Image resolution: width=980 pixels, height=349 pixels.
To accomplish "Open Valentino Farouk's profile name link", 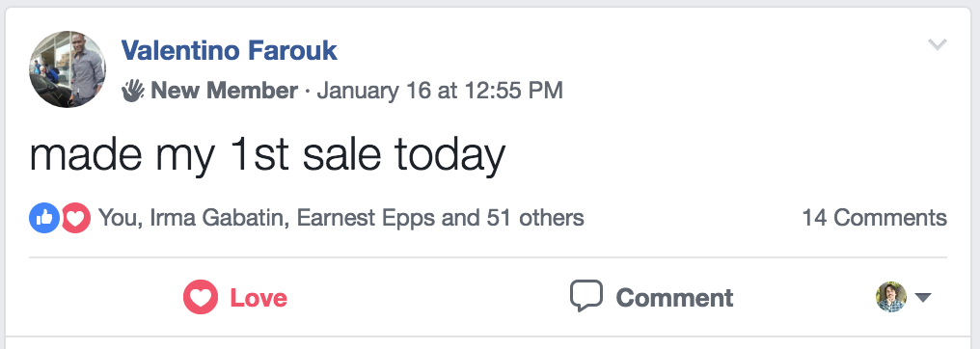I will [229, 50].
